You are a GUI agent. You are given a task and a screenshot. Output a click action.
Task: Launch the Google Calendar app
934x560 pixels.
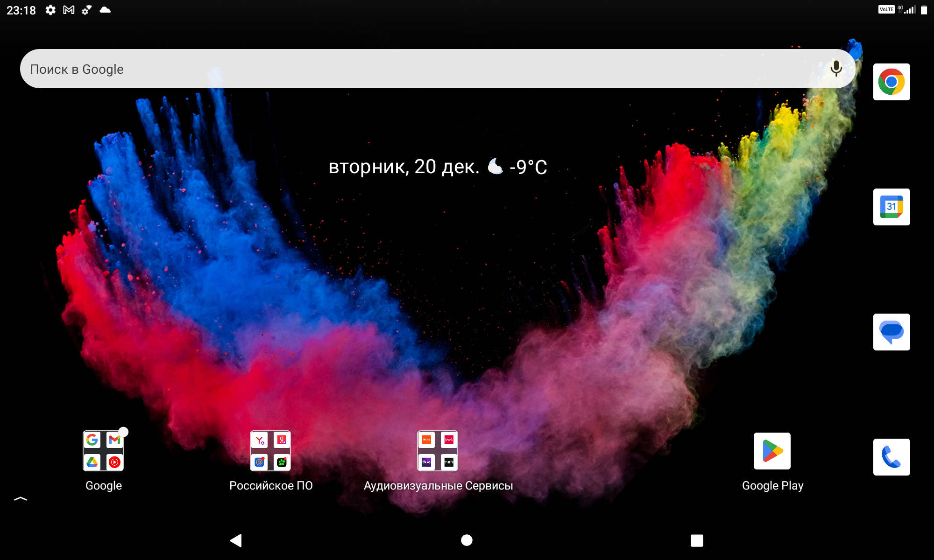tap(891, 207)
